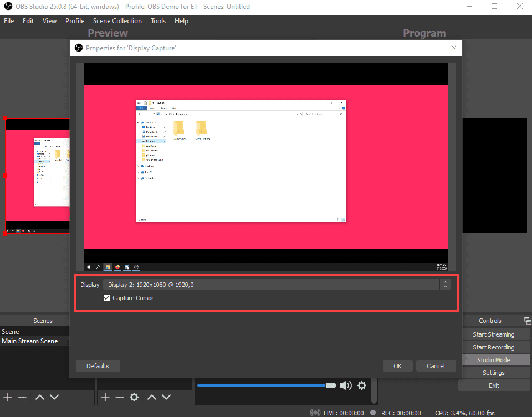Open the Tools menu
The width and height of the screenshot is (532, 417).
coord(158,21)
